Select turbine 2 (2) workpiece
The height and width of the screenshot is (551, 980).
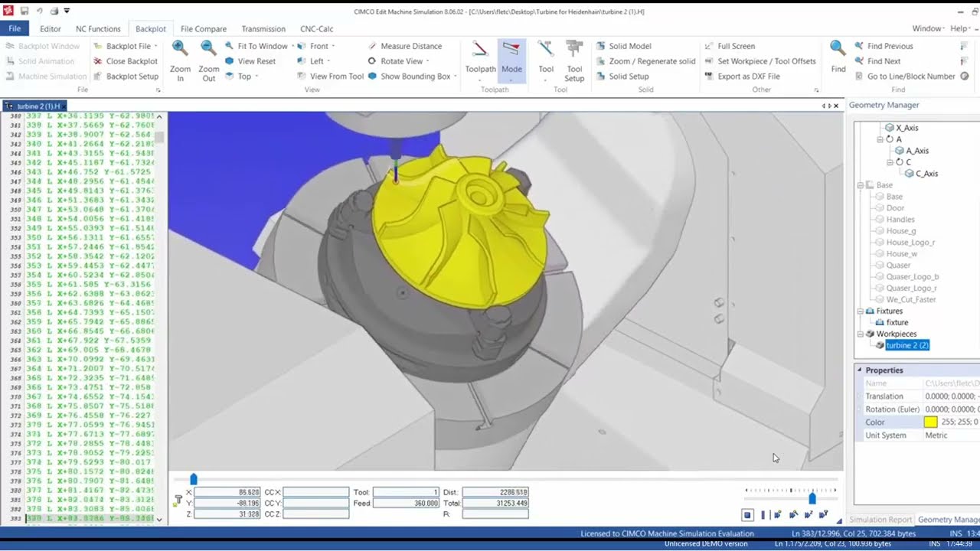point(907,346)
